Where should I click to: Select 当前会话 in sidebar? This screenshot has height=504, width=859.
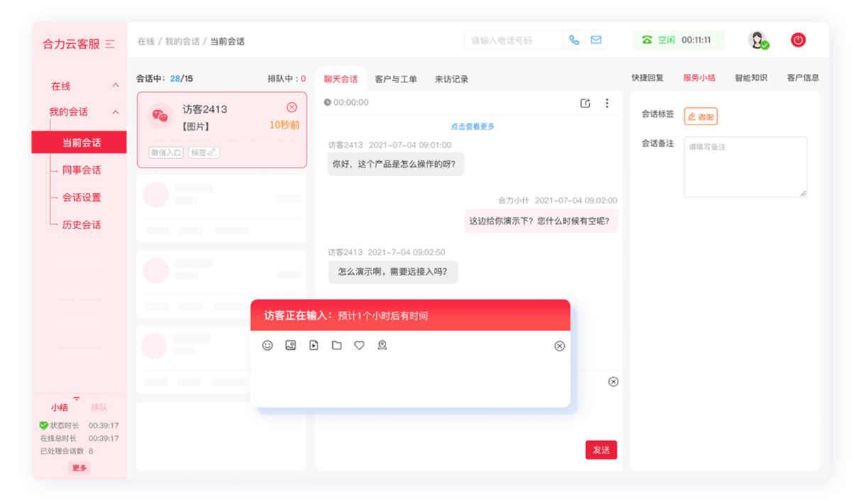(x=79, y=142)
